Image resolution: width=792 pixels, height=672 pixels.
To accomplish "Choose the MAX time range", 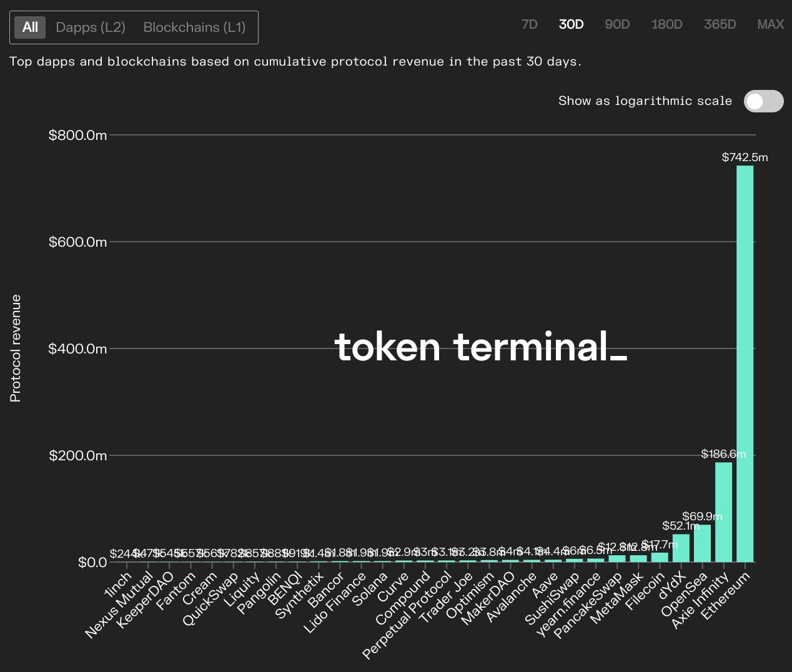I will coord(770,24).
